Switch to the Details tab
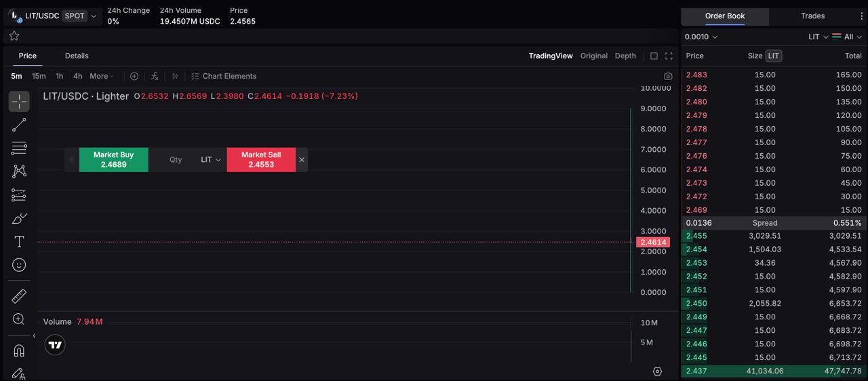868x381 pixels. 77,56
